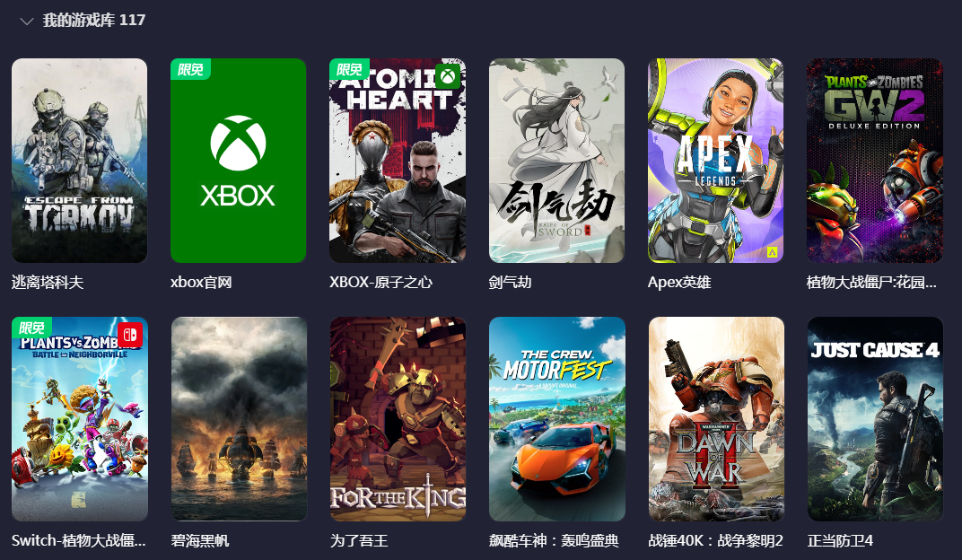Click the 逃离塔科夫 title link

click(x=48, y=282)
